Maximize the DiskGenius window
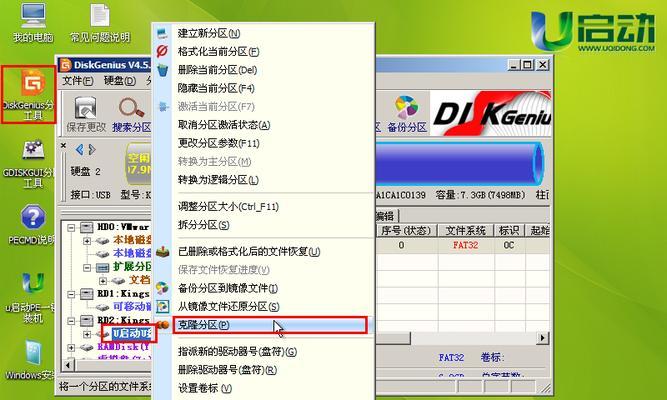Image resolution: width=667 pixels, height=400 pixels. (x=527, y=65)
